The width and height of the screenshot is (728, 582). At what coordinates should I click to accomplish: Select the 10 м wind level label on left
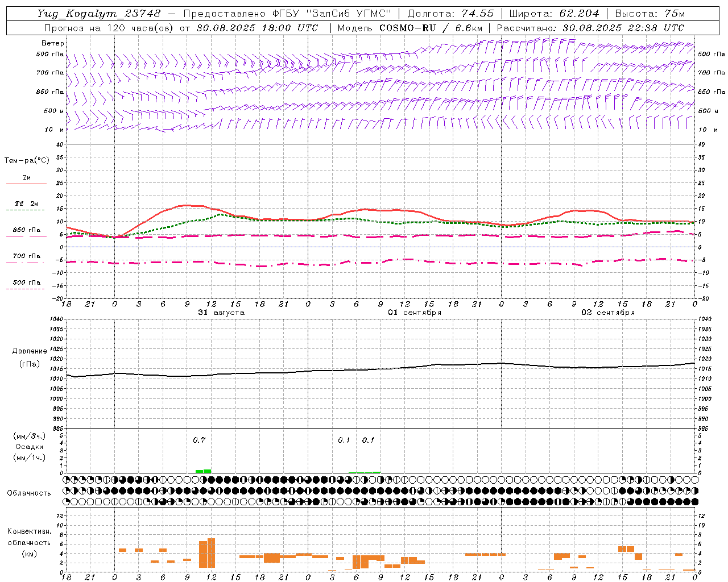(x=54, y=130)
